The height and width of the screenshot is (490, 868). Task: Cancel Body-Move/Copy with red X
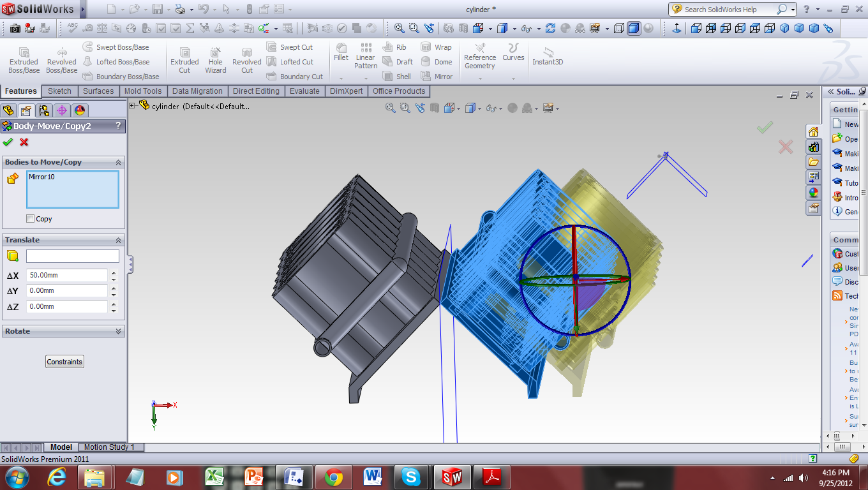pos(24,142)
